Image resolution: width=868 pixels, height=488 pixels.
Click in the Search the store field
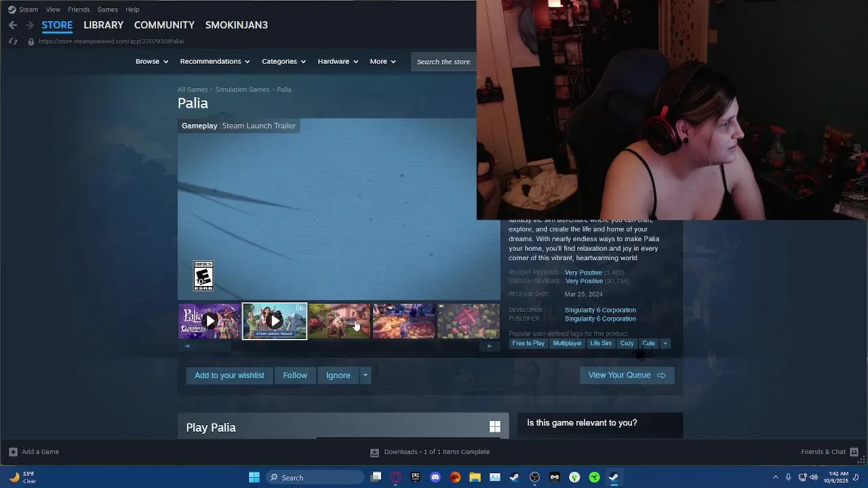coord(443,62)
